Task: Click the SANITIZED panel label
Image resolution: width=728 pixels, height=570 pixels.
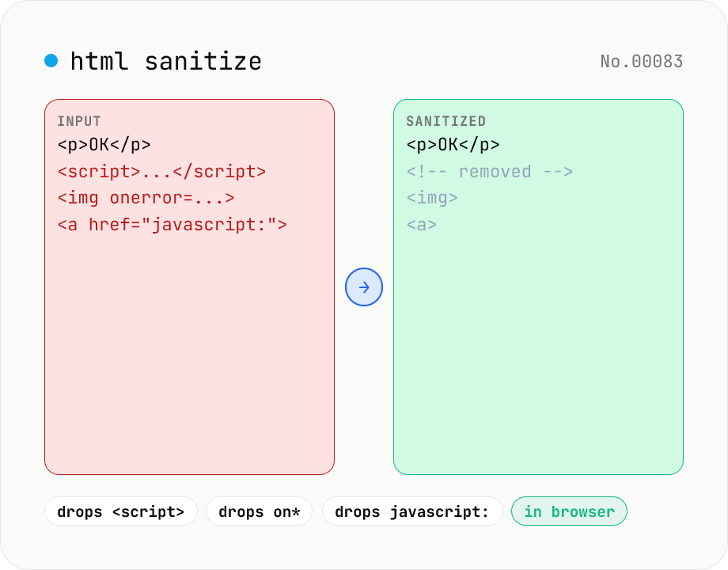Action: (446, 121)
